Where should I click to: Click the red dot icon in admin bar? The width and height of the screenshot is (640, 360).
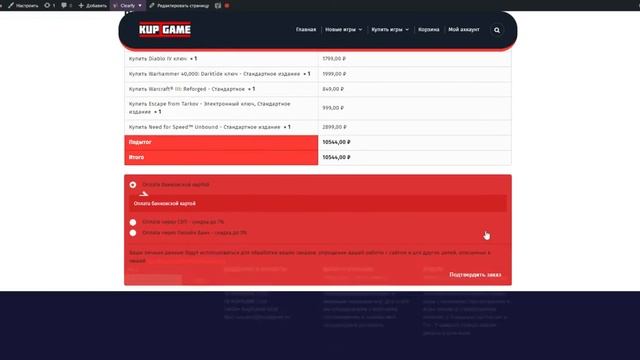click(227, 5)
